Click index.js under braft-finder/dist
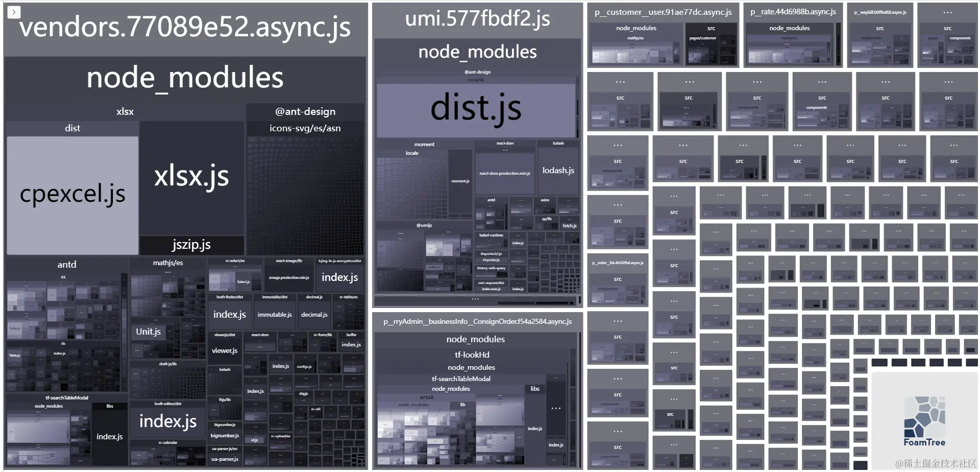Screen dimensions: 980x472 point(230,315)
